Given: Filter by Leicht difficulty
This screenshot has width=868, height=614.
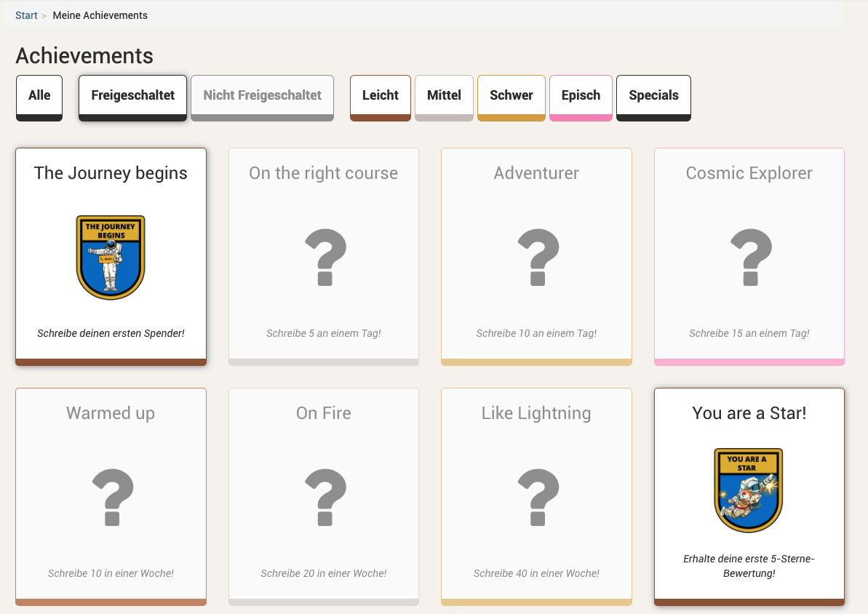Looking at the screenshot, I should [x=381, y=98].
